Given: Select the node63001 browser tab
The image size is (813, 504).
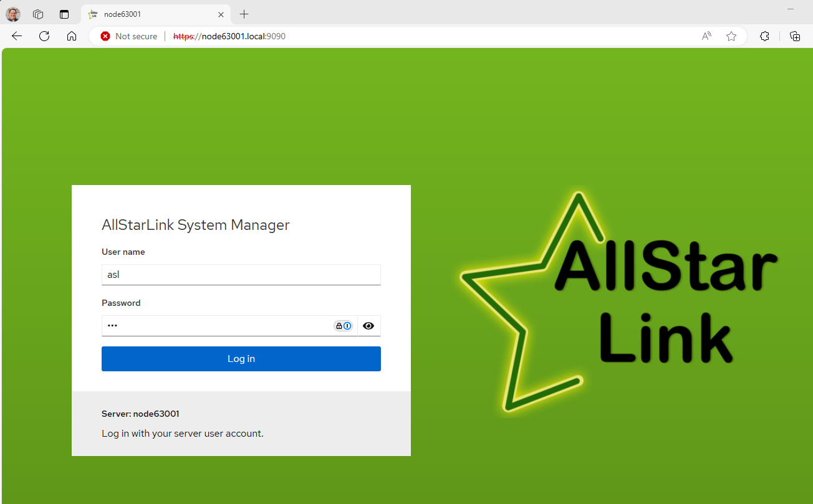Looking at the screenshot, I should [x=150, y=14].
